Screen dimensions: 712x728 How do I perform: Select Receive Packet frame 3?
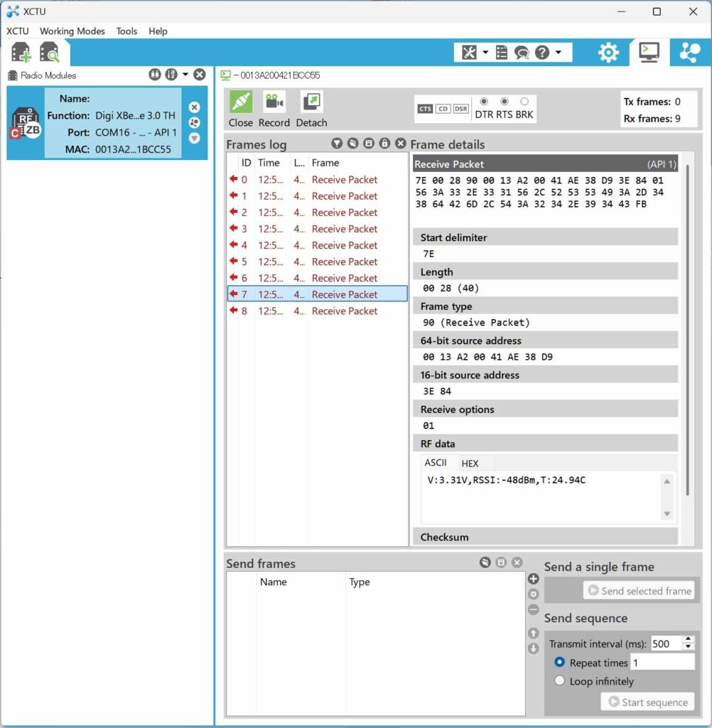(318, 228)
